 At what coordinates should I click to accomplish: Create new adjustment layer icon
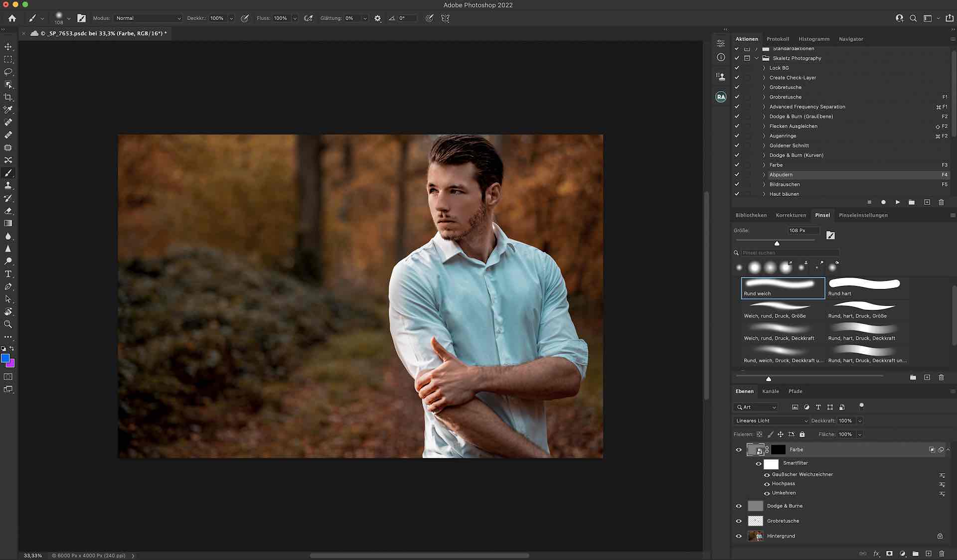tap(902, 554)
